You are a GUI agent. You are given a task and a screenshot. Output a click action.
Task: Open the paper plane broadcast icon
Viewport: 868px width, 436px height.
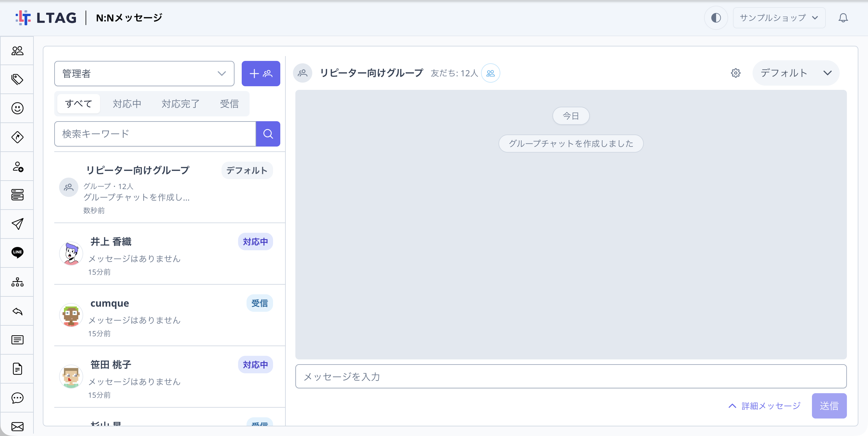(17, 224)
